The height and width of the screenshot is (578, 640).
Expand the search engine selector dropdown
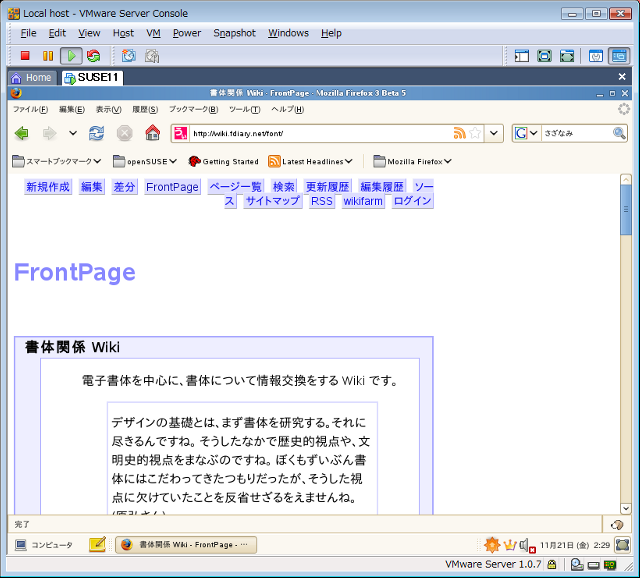coord(526,133)
